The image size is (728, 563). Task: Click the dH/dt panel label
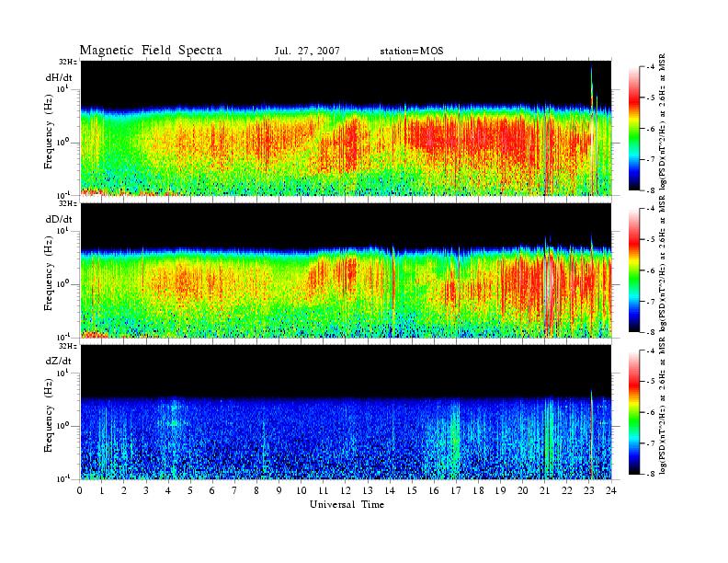(x=59, y=77)
